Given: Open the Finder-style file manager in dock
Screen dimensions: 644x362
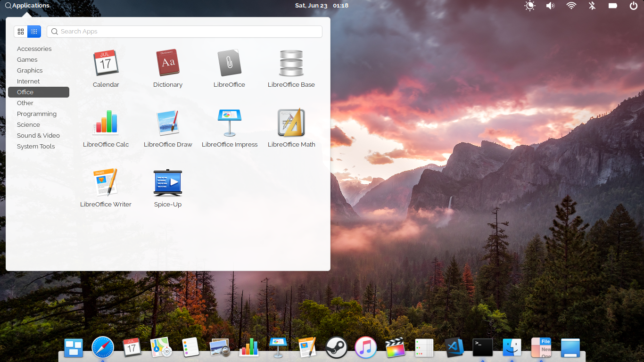Looking at the screenshot, I should point(512,348).
